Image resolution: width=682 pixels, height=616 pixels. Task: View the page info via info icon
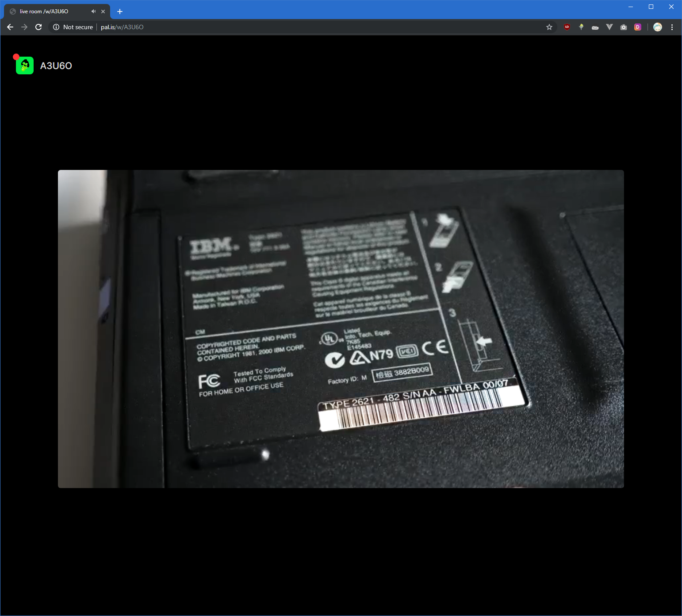(x=56, y=27)
